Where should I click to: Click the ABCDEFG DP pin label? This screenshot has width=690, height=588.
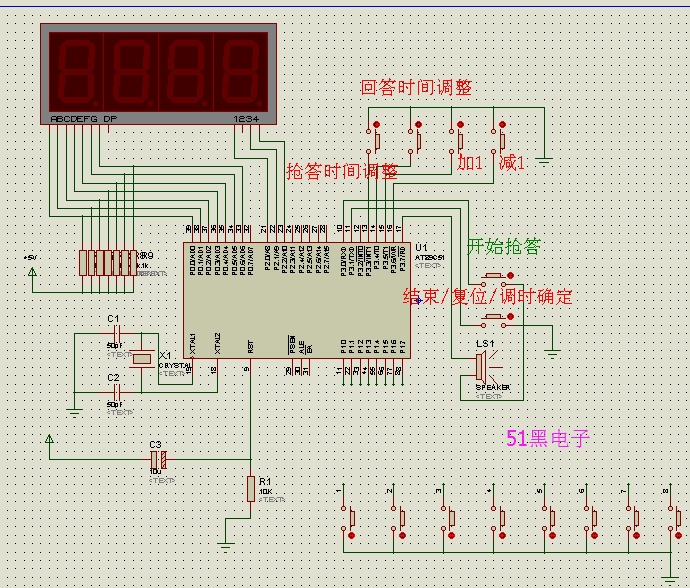84,119
